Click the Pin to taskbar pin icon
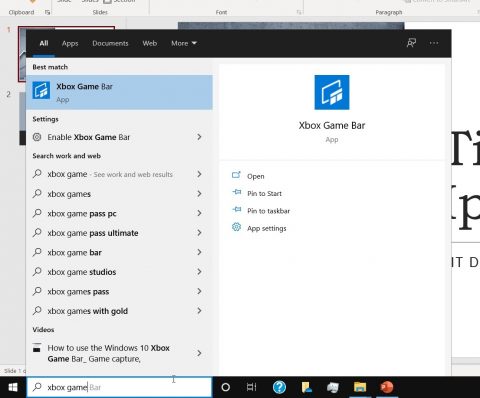This screenshot has width=480, height=398. click(236, 210)
